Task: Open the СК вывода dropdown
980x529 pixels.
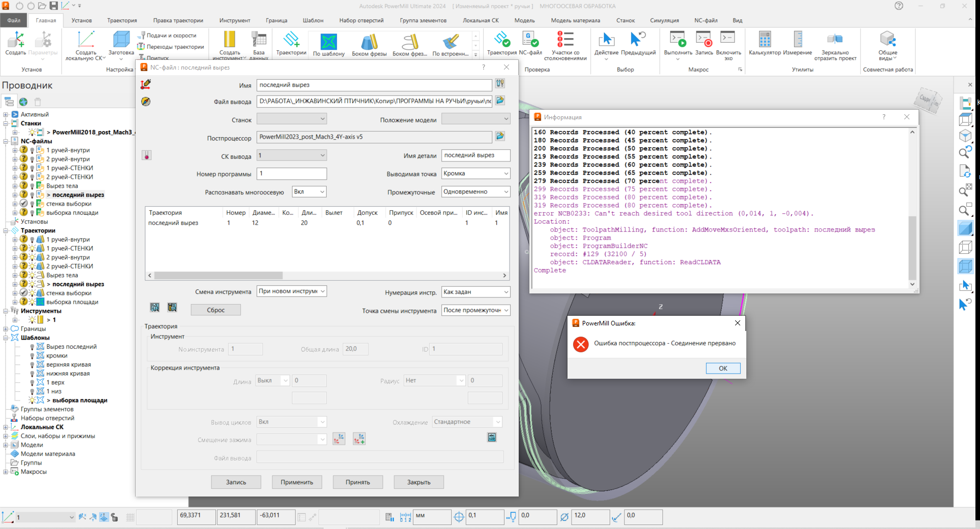Action: coord(292,155)
